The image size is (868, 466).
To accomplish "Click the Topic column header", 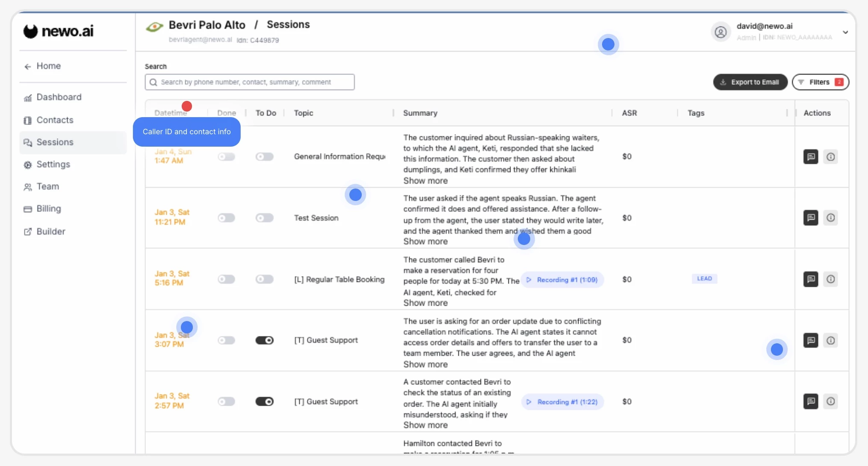I will click(304, 113).
